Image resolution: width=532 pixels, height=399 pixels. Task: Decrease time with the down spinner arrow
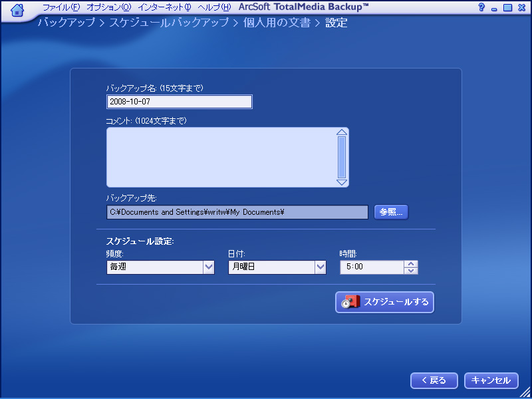411,271
